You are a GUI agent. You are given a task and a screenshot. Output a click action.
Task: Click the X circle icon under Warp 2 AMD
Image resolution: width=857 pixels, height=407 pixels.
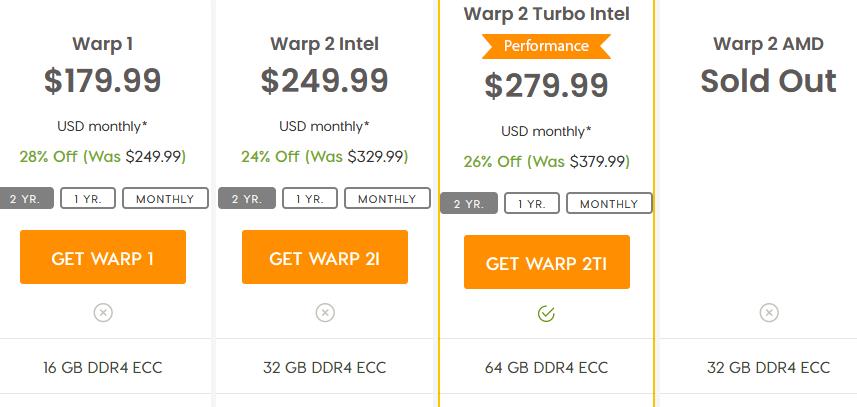pos(768,313)
